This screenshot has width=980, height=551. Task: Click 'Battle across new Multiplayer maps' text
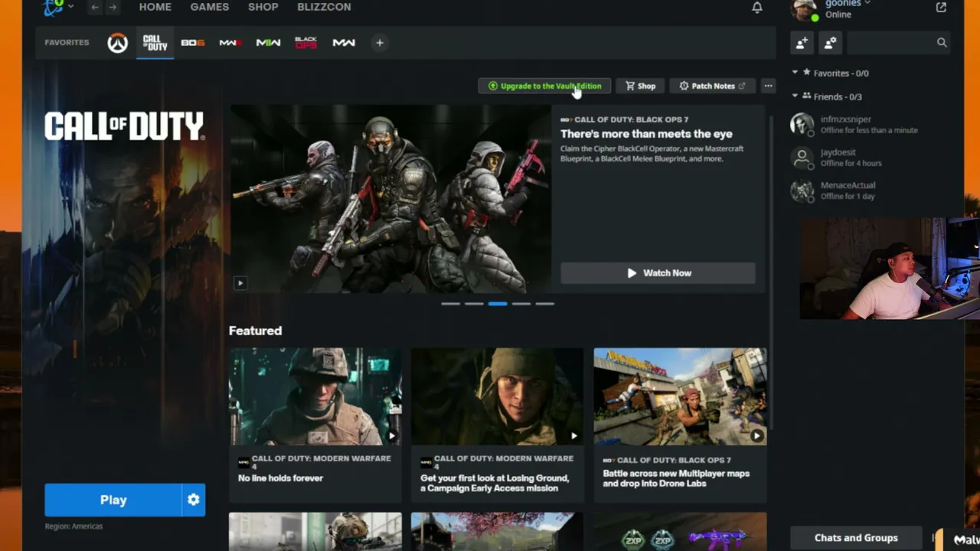676,478
